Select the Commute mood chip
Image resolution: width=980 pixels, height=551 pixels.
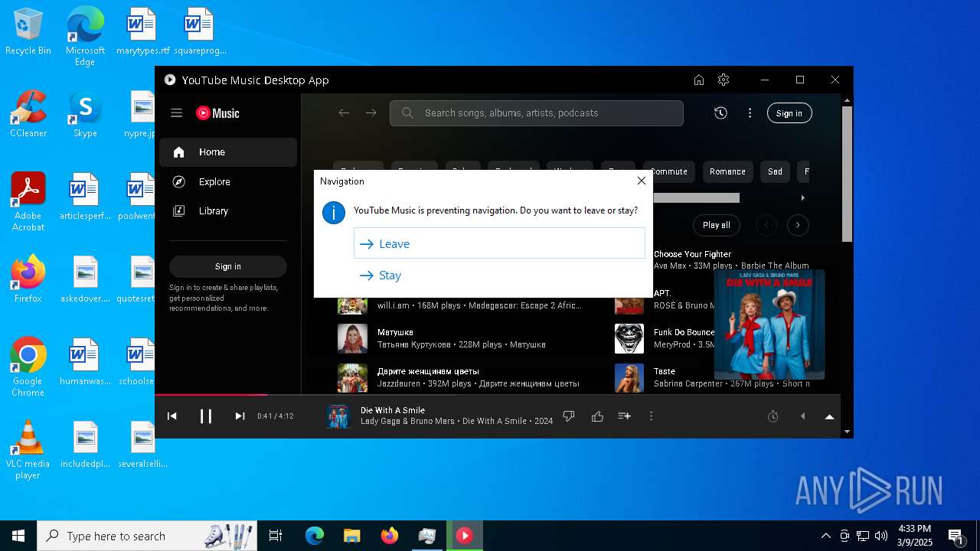click(x=669, y=171)
